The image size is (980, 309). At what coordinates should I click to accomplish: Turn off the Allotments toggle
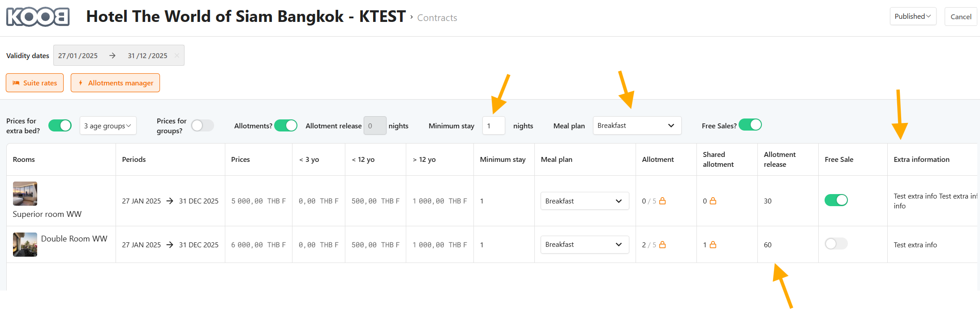(x=286, y=126)
